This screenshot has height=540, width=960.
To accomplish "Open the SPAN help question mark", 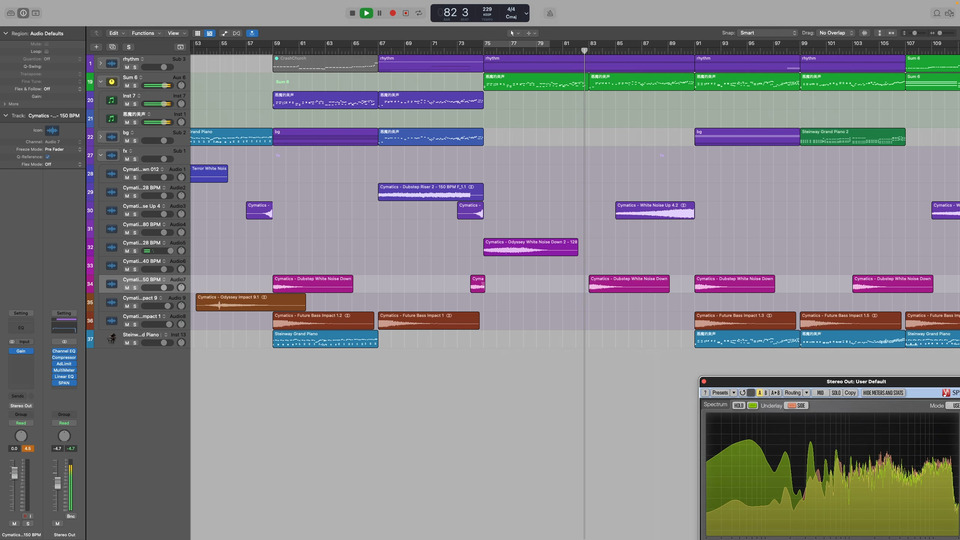I will coord(705,393).
